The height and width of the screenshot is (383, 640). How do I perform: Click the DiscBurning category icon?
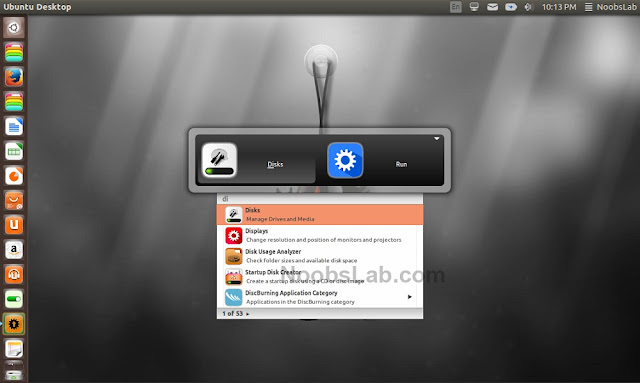pyautogui.click(x=233, y=297)
